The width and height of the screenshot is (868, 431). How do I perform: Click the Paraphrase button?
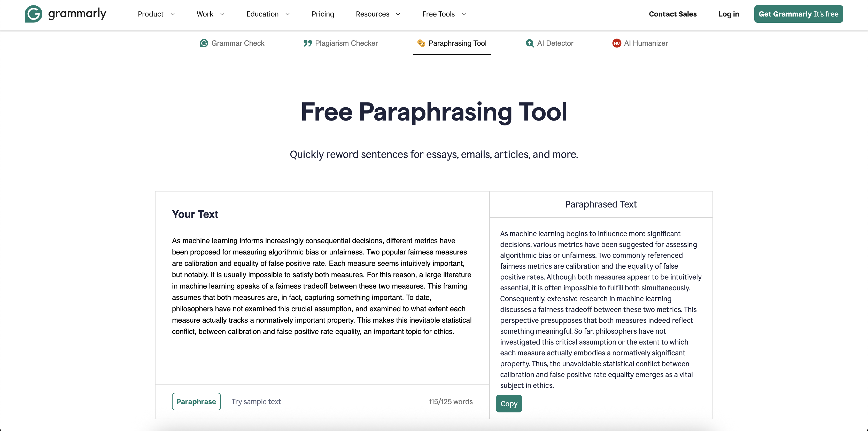tap(196, 401)
